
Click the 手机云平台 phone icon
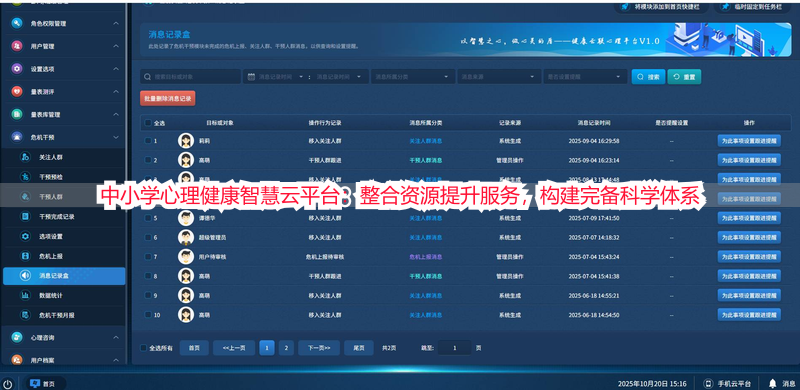pos(708,383)
